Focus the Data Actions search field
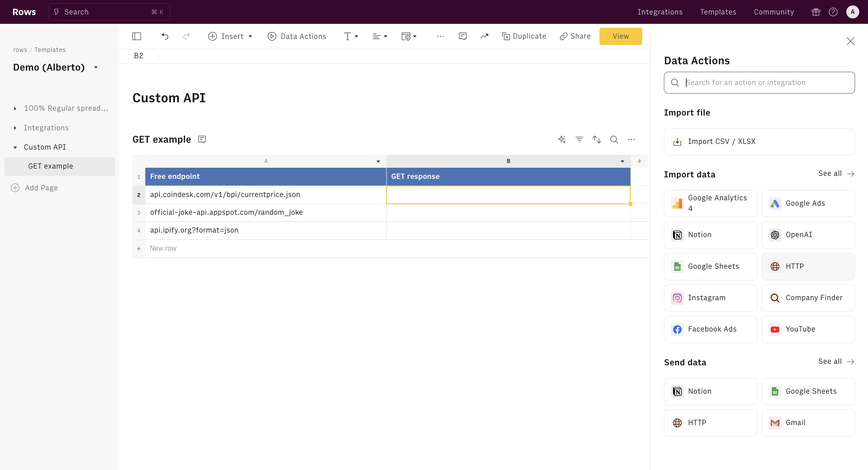This screenshot has width=868, height=470. point(765,83)
